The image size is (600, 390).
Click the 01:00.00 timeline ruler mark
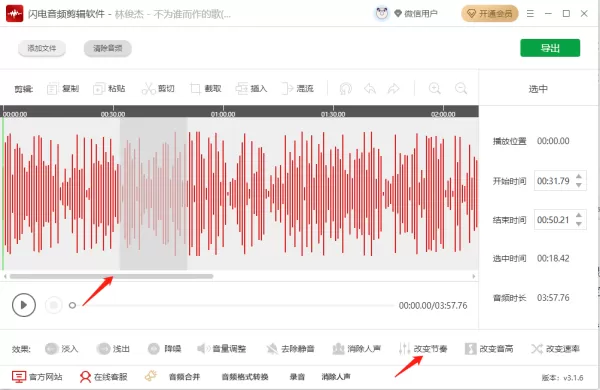pos(223,114)
